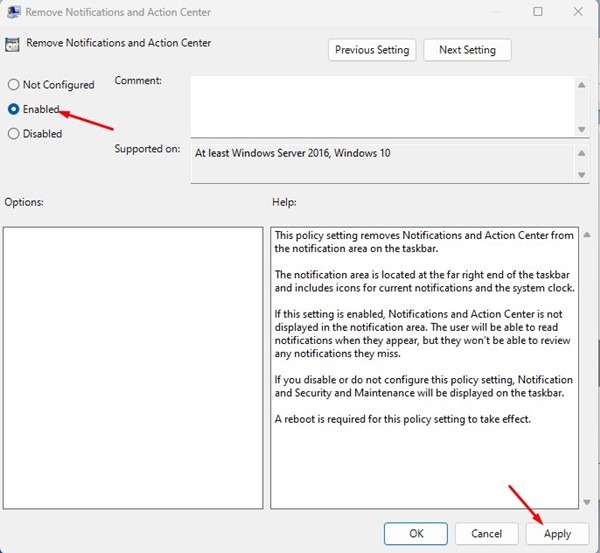Select the Not Configured radio button

point(14,85)
